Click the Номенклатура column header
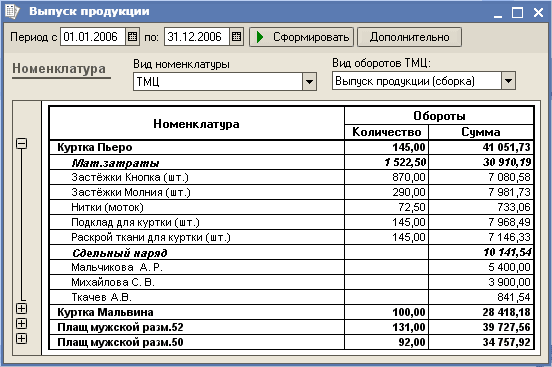Screen dimensions: 552x367 pyautogui.click(x=196, y=124)
